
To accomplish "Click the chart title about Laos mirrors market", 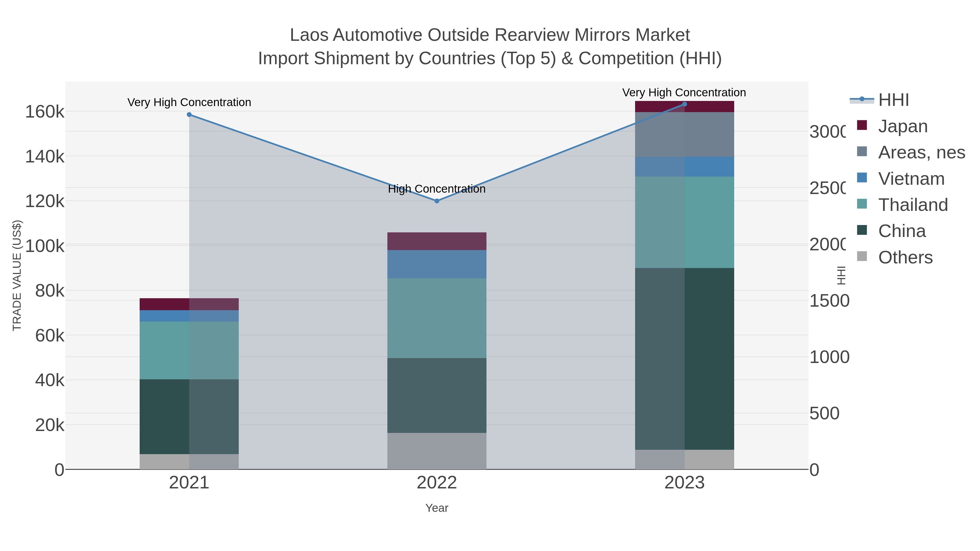I will pos(490,35).
